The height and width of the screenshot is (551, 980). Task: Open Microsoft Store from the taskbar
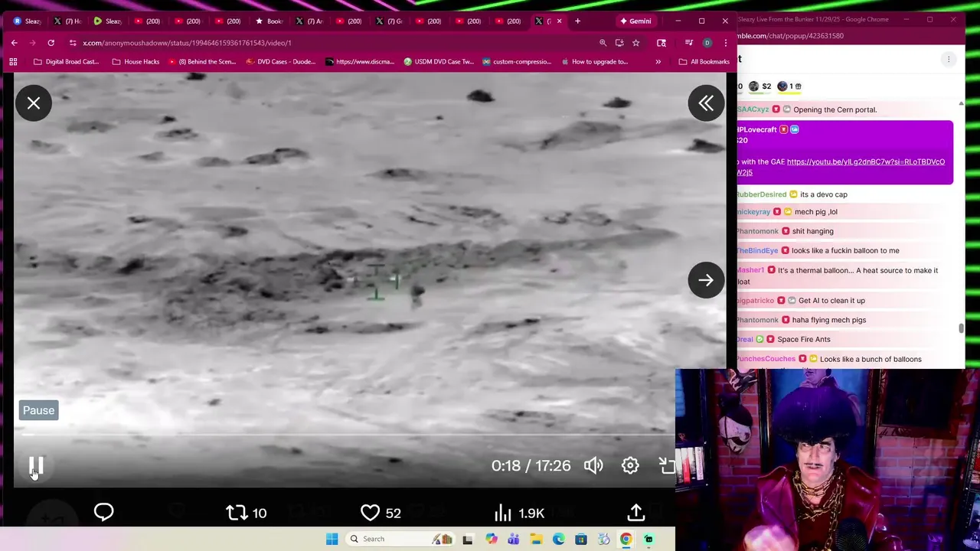coord(581,539)
